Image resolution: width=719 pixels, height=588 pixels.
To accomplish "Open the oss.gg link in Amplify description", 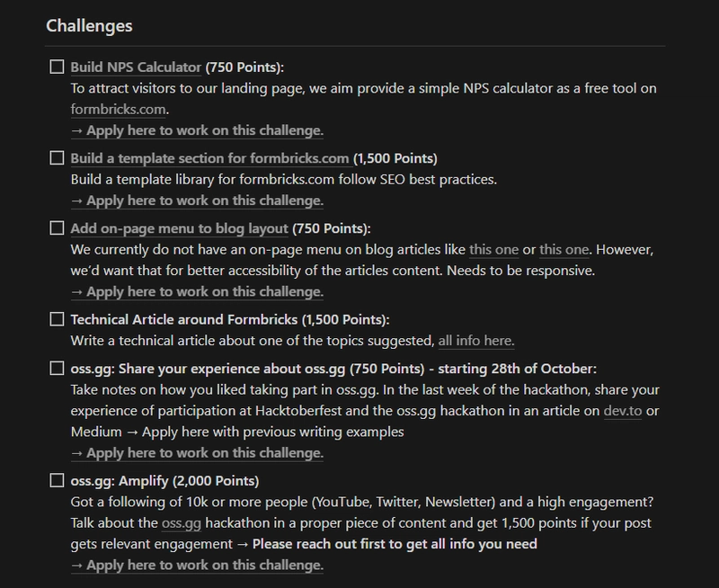I will pyautogui.click(x=182, y=523).
